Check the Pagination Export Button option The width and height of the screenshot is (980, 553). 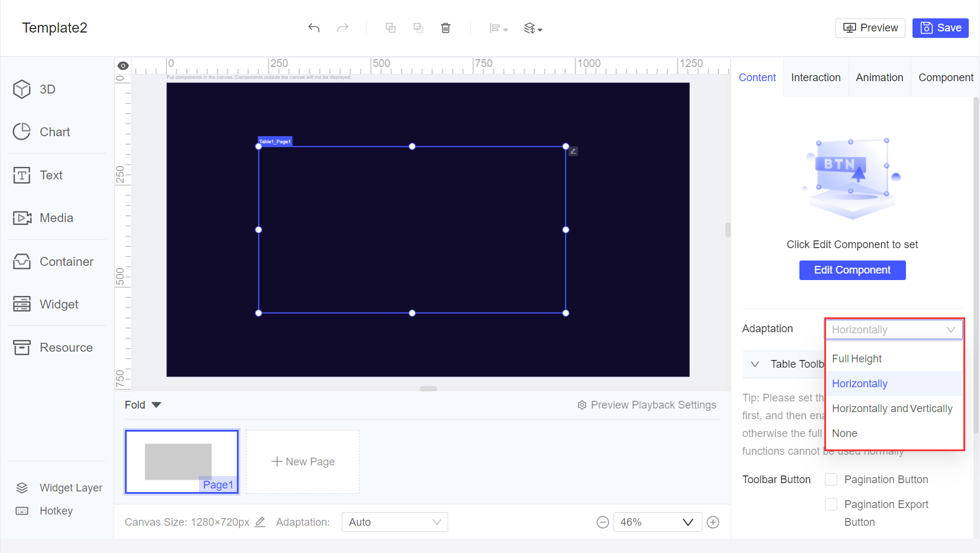[x=831, y=504]
